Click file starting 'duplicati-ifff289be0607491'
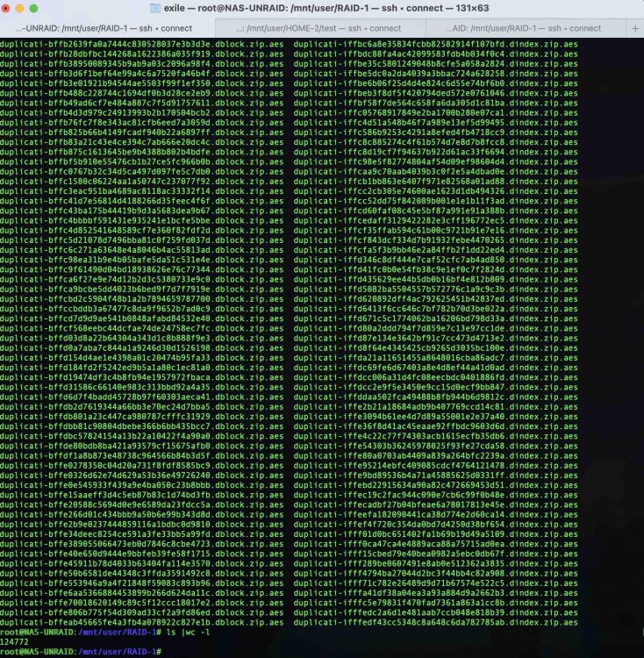The height and width of the screenshot is (658, 644). pyautogui.click(x=435, y=563)
